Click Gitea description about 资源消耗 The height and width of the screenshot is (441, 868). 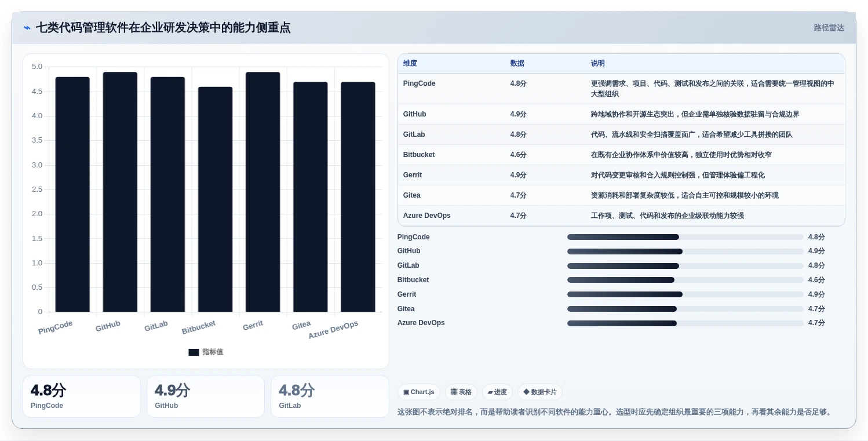click(685, 195)
